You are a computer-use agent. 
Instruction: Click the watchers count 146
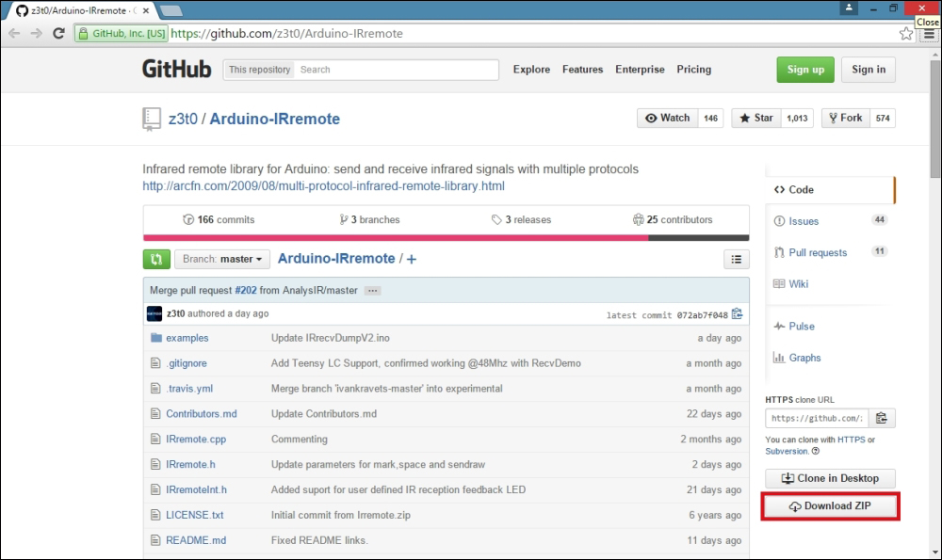coord(710,119)
